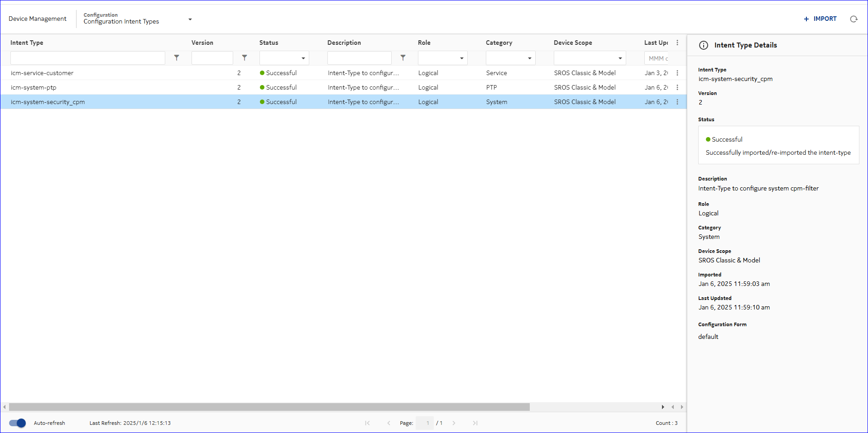868x433 pixels.
Task: Open the Description column filter icon
Action: click(x=403, y=58)
